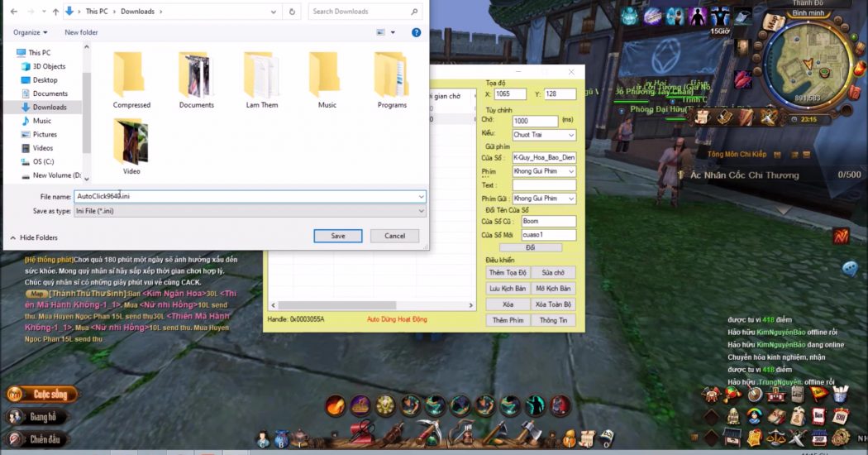Click the Thêm Phím button

(x=508, y=320)
